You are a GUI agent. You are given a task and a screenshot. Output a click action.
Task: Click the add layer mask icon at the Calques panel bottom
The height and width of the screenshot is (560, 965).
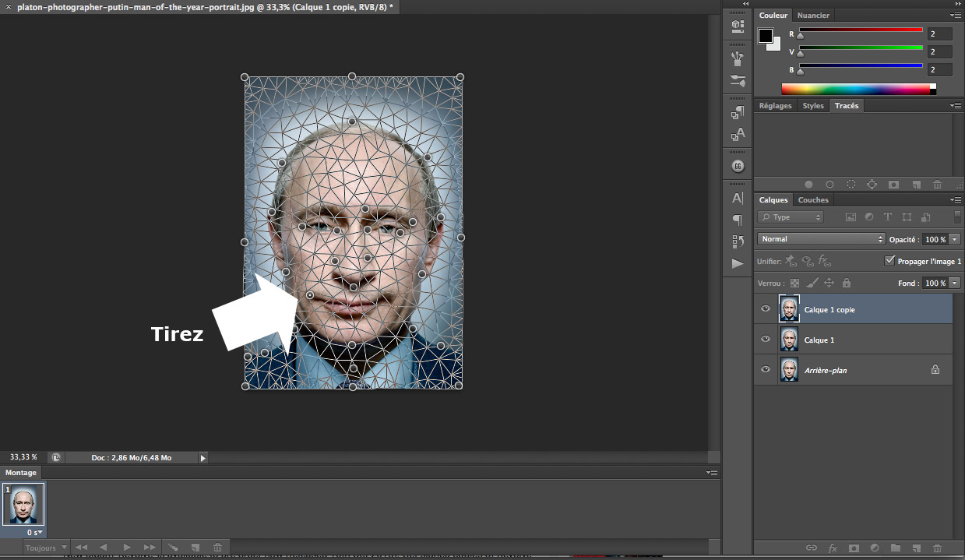point(854,548)
